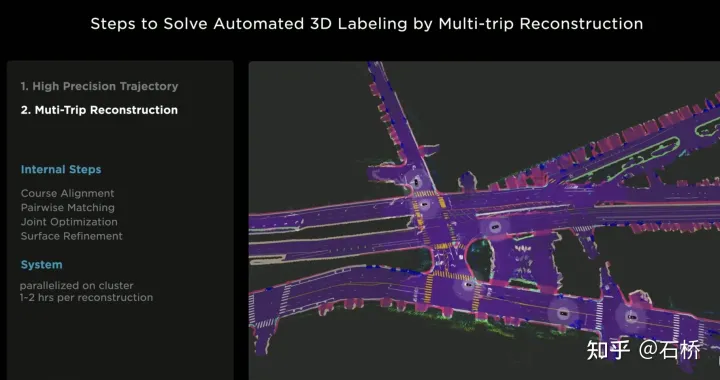This screenshot has width=720, height=380.
Task: Select step 1. High Precision Trajectory
Action: [99, 86]
